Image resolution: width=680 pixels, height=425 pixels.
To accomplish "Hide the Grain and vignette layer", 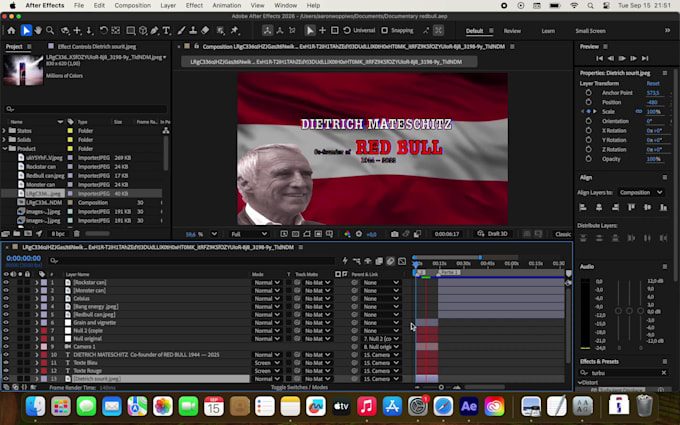I will pos(6,323).
